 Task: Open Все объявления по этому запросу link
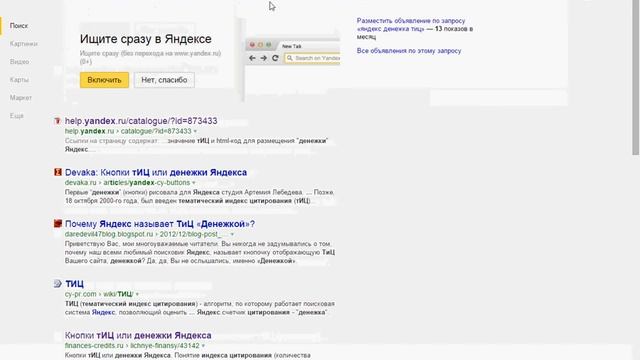point(409,51)
